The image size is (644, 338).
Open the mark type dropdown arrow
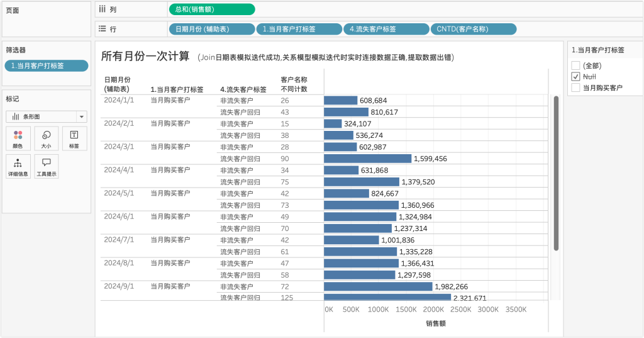coord(81,116)
